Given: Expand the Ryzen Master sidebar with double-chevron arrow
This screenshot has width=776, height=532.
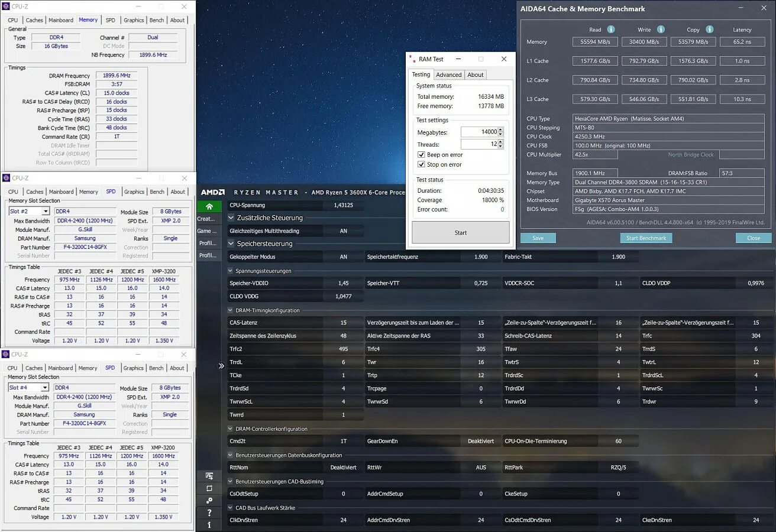Looking at the screenshot, I should (x=222, y=366).
